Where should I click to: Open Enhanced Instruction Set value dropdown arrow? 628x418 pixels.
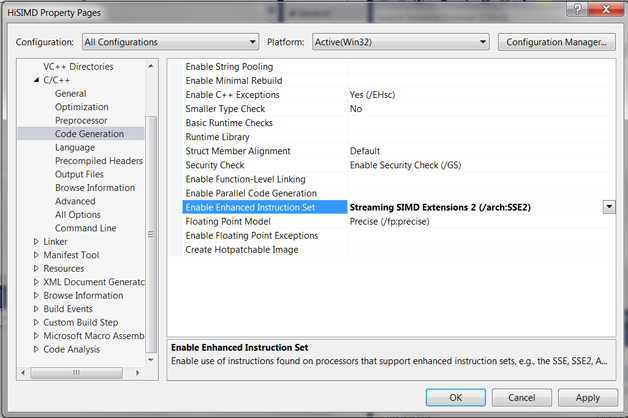coord(609,207)
